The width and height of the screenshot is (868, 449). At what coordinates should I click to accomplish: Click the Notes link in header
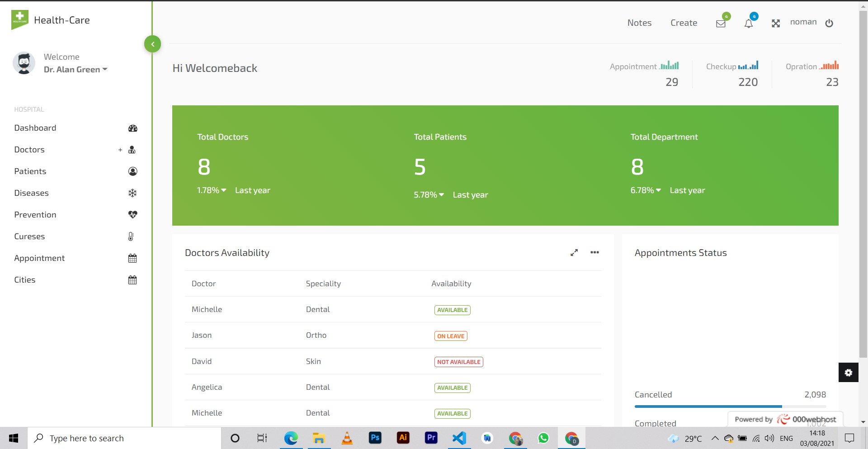click(x=639, y=23)
